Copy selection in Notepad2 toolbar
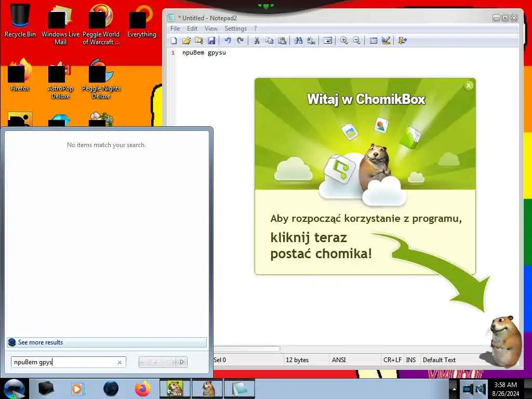532x399 pixels. (270, 41)
